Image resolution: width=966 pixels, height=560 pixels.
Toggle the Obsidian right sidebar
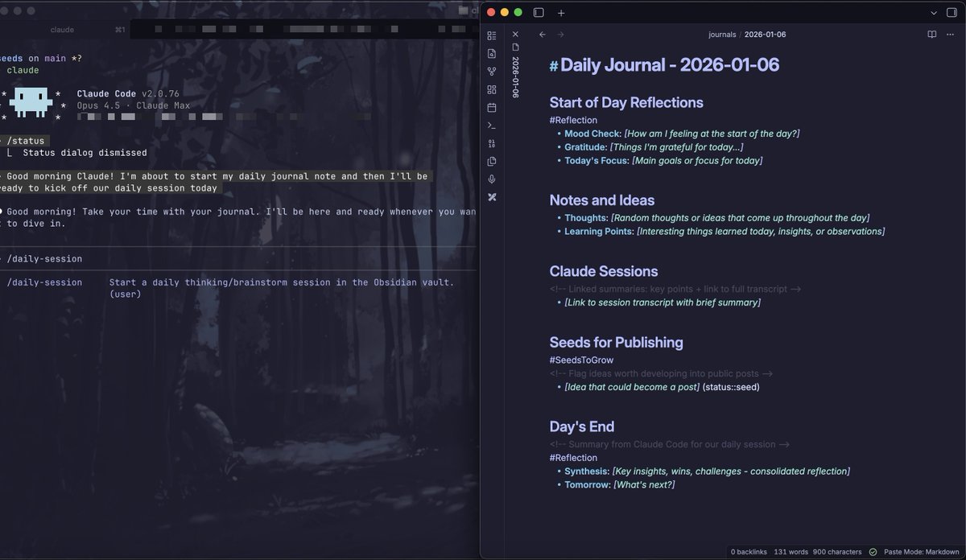pyautogui.click(x=952, y=12)
